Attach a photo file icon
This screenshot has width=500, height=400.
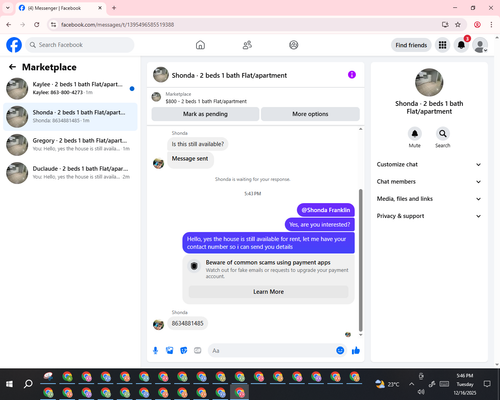tap(169, 350)
